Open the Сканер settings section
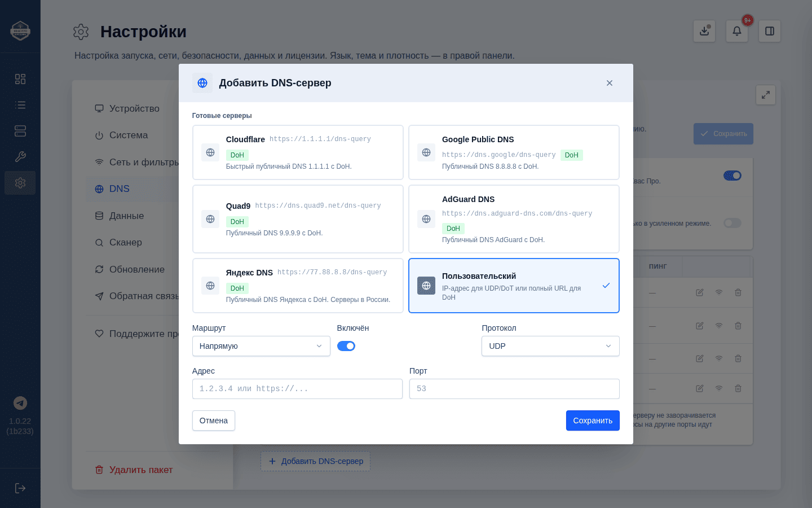The image size is (812, 508). click(134, 243)
